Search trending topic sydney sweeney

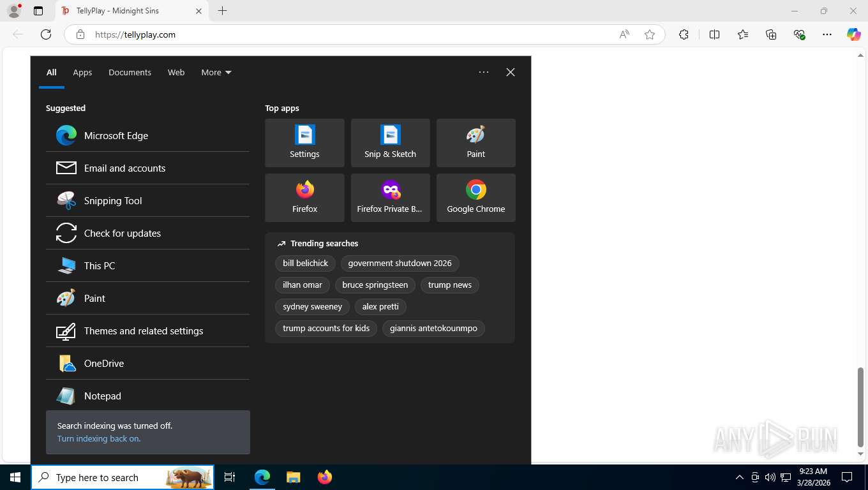(x=313, y=306)
